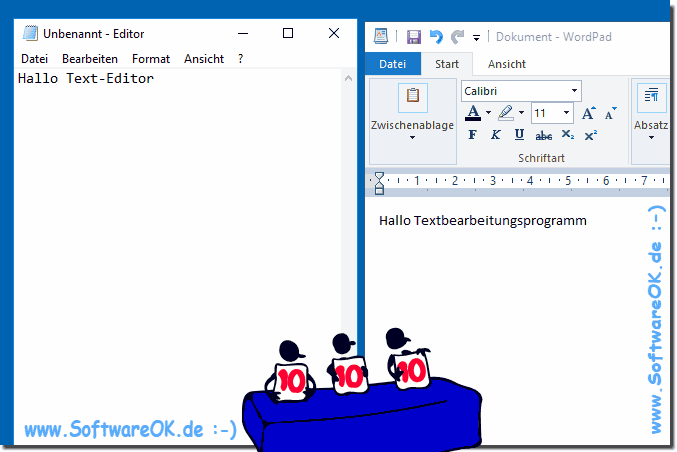The width and height of the screenshot is (677, 452).
Task: Click the Absatz paragraph icon
Action: click(651, 98)
